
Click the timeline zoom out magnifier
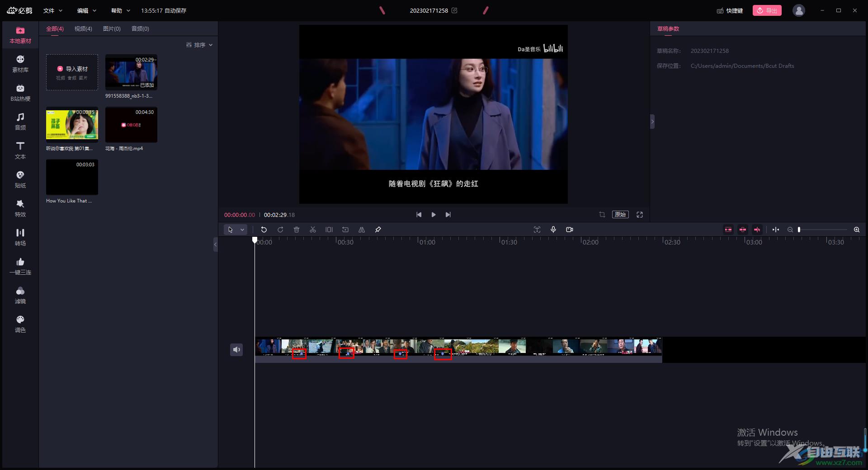(x=790, y=230)
